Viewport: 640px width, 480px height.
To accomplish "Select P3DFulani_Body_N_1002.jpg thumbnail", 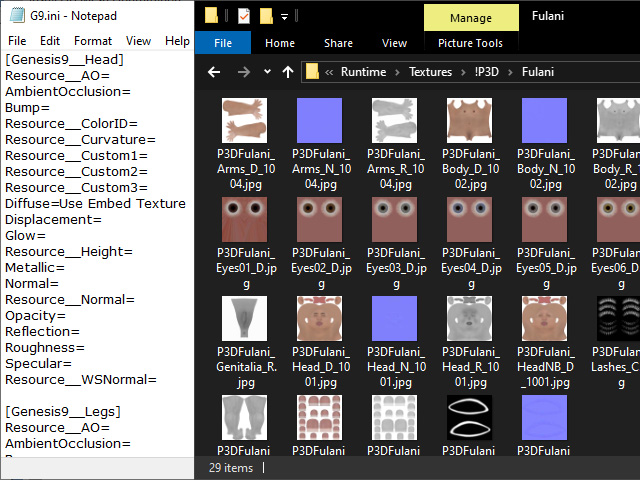I will pyautogui.click(x=544, y=120).
